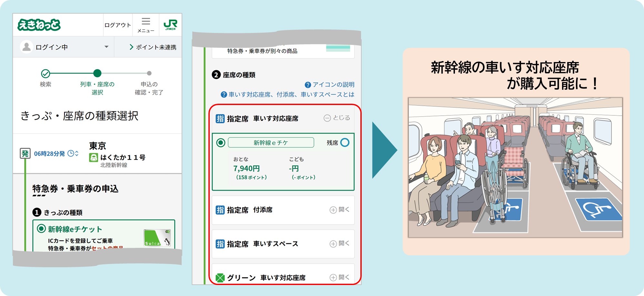
Task: Open the hamburger メニュー icon
Action: pos(146,25)
